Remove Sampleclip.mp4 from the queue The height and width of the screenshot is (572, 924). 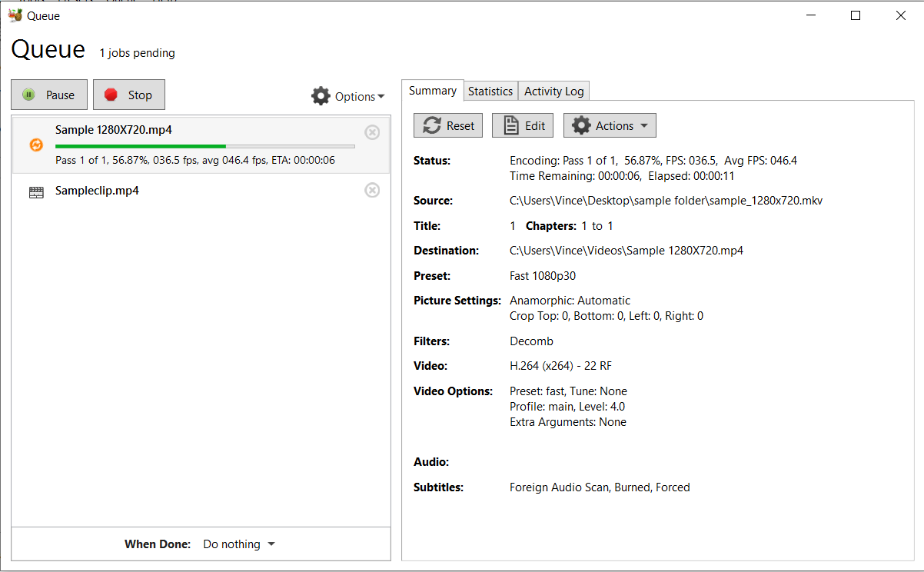tap(372, 190)
